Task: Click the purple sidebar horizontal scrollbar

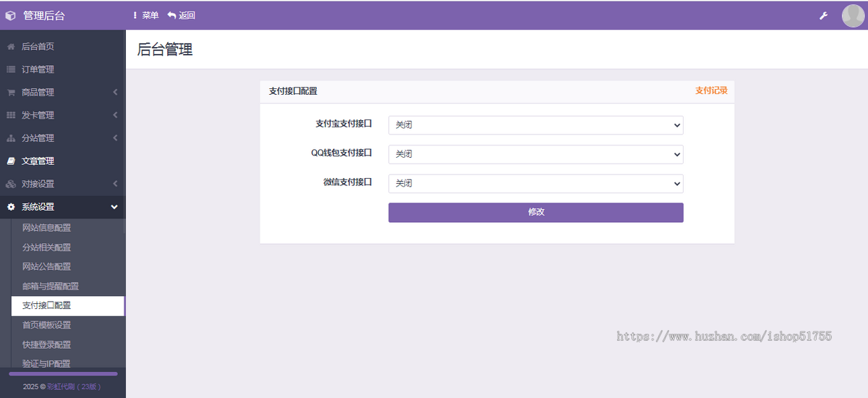Action: click(63, 374)
